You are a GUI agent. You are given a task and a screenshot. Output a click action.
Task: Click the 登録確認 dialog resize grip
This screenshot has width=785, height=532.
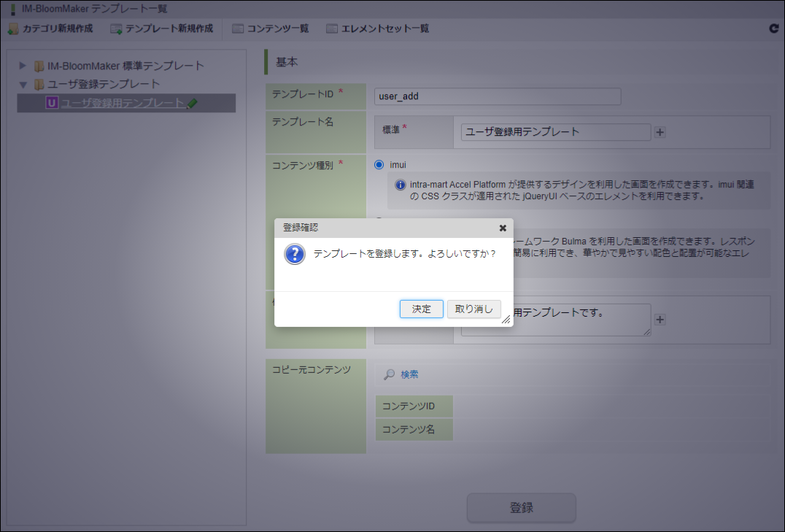click(506, 320)
